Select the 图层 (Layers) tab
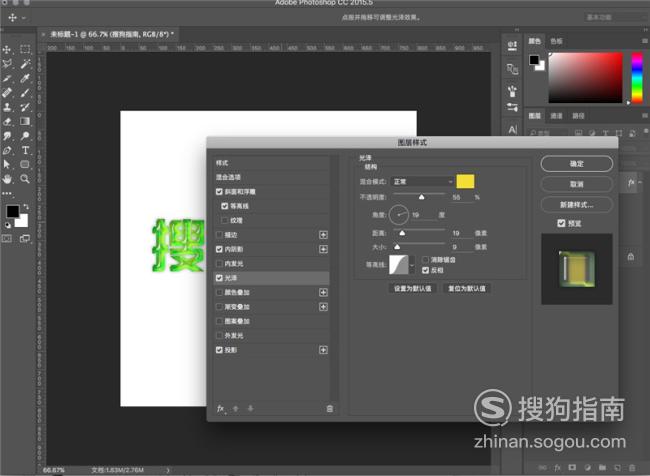The image size is (650, 476). pos(534,116)
